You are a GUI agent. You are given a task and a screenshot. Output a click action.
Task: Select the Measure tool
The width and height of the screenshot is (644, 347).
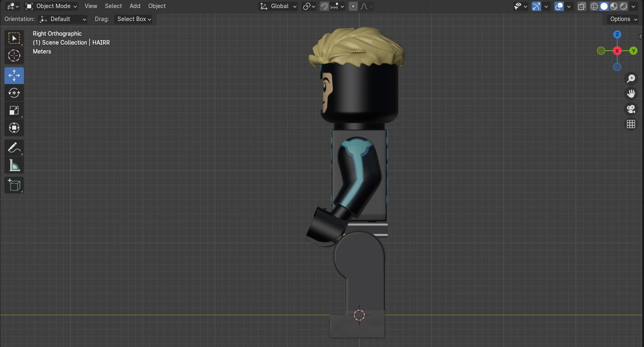14,165
